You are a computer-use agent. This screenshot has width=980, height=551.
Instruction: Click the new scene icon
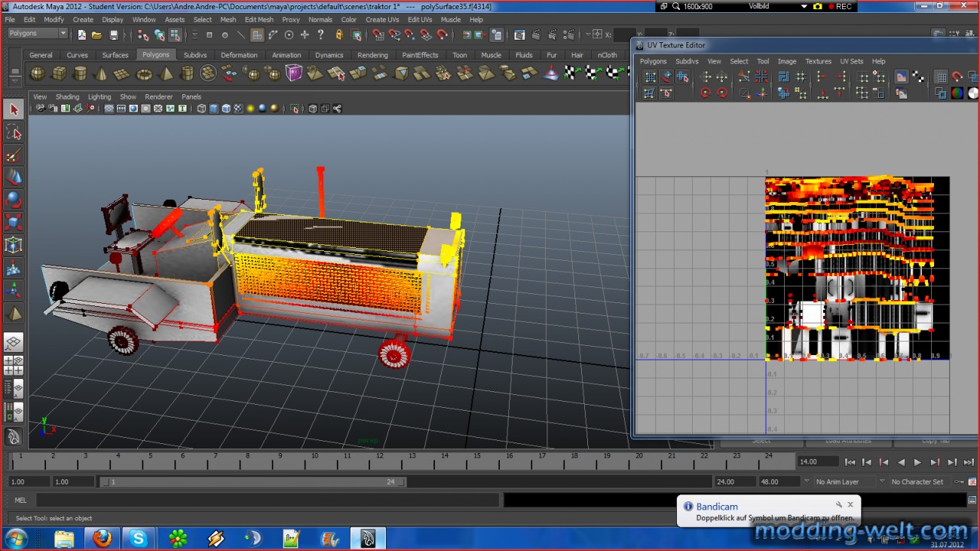pyautogui.click(x=81, y=35)
